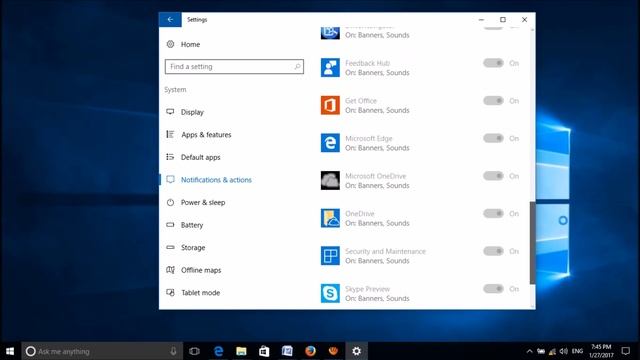Click the OneDrive app icon in list

click(330, 218)
